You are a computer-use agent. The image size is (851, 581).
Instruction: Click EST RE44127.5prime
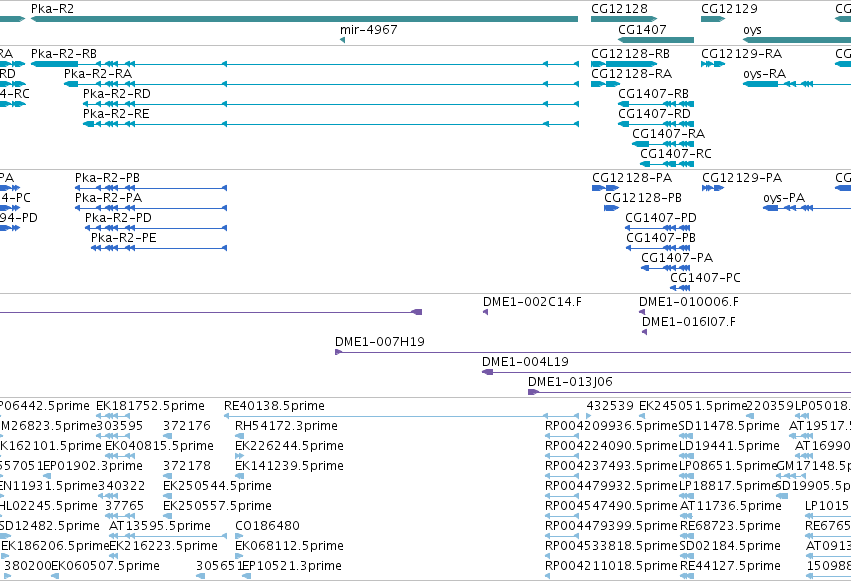687,576
